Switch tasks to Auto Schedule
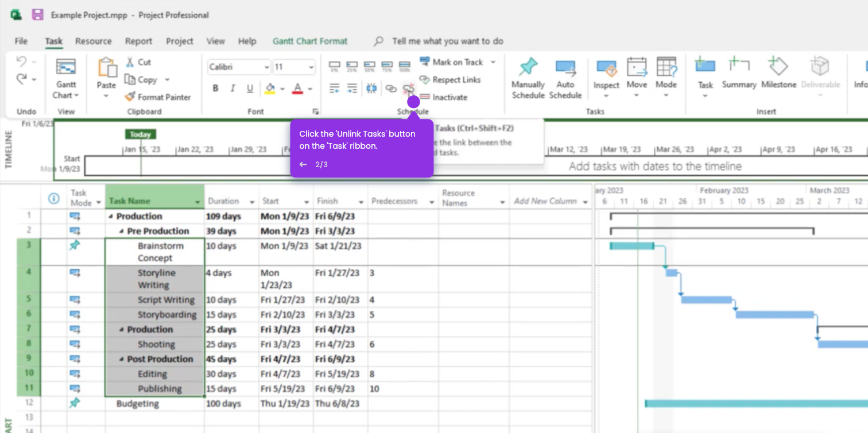Image resolution: width=868 pixels, height=433 pixels. 565,79
